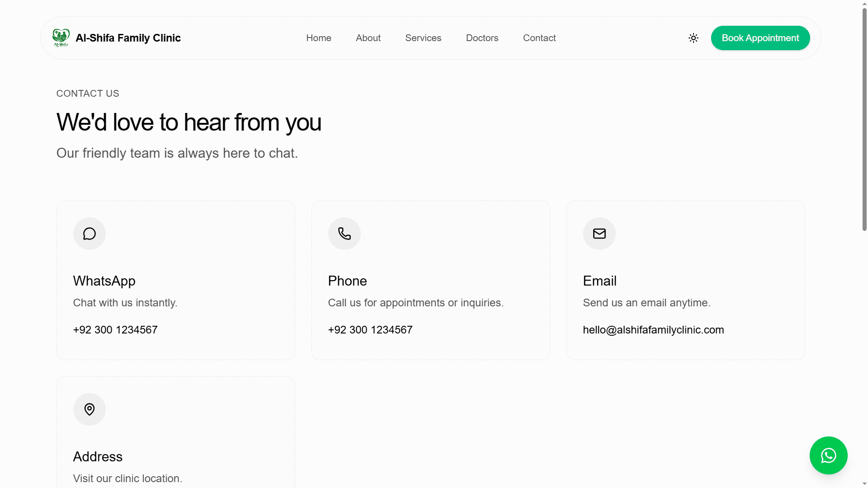Click the Book Appointment button
The width and height of the screenshot is (868, 488).
coord(760,38)
